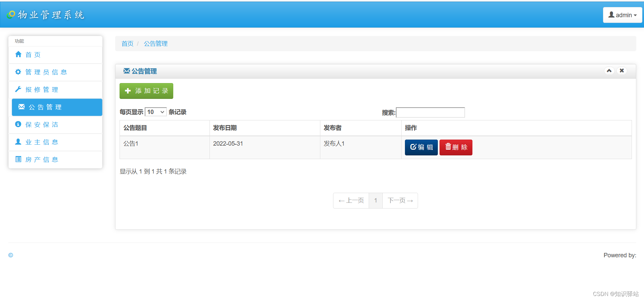Click the copyright symbol in footer
Image resolution: width=644 pixels, height=300 pixels.
tap(11, 255)
